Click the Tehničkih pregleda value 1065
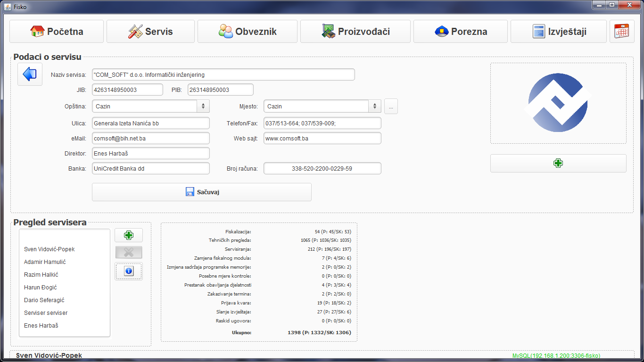 coord(326,240)
